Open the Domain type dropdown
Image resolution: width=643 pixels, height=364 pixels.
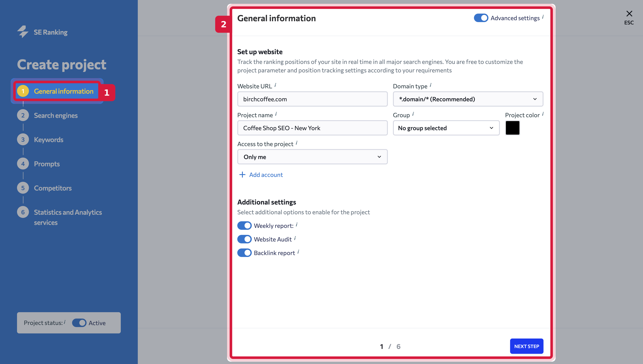point(468,99)
